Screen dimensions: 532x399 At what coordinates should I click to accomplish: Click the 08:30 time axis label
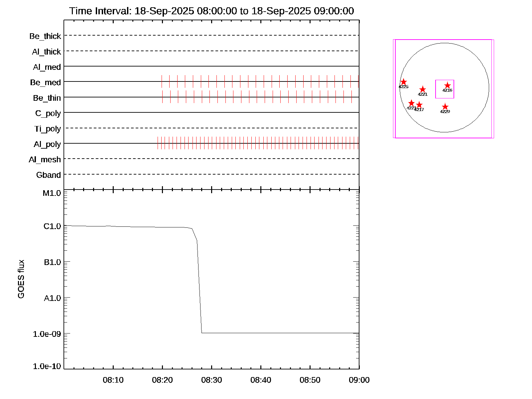211,380
